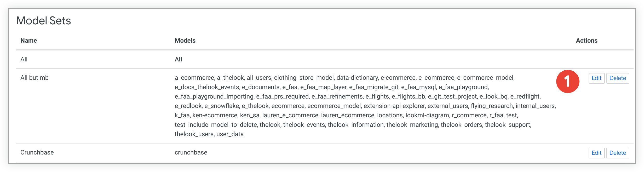Image resolution: width=644 pixels, height=172 pixels.
Task: Click Edit for the All but mb set
Action: click(x=596, y=78)
